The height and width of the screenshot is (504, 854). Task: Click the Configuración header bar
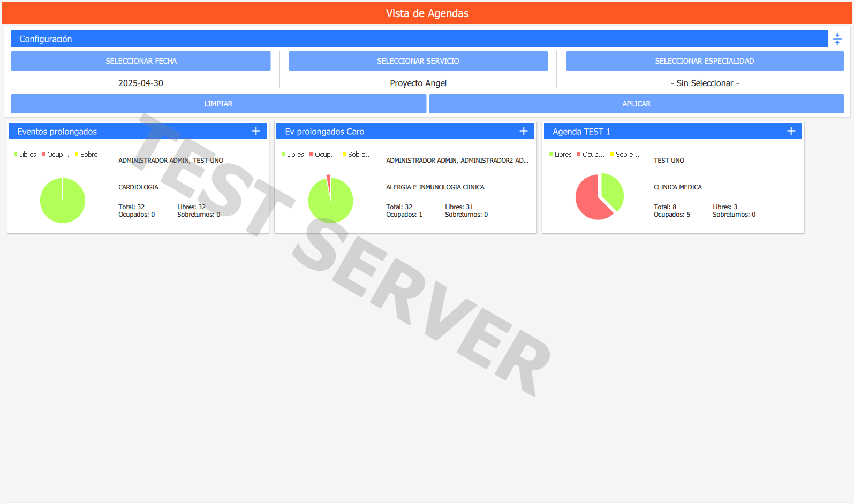point(419,39)
